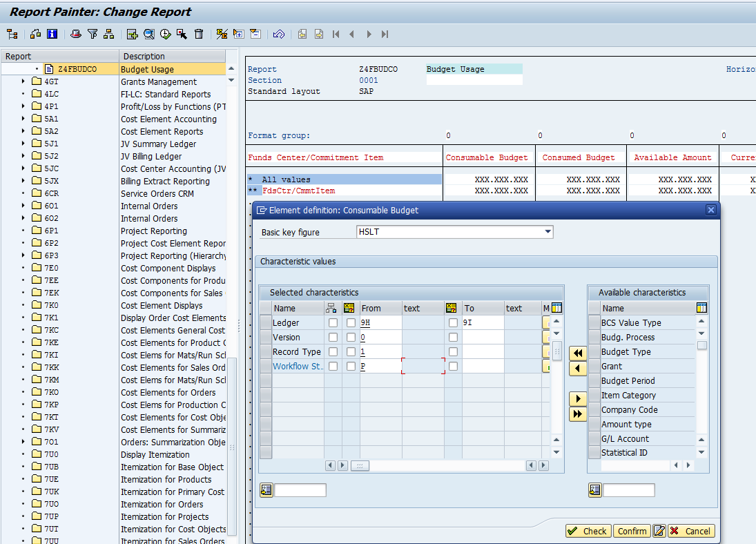This screenshot has height=544, width=756.
Task: Tick the Record Type checkbox just left of 1
Action: [351, 352]
